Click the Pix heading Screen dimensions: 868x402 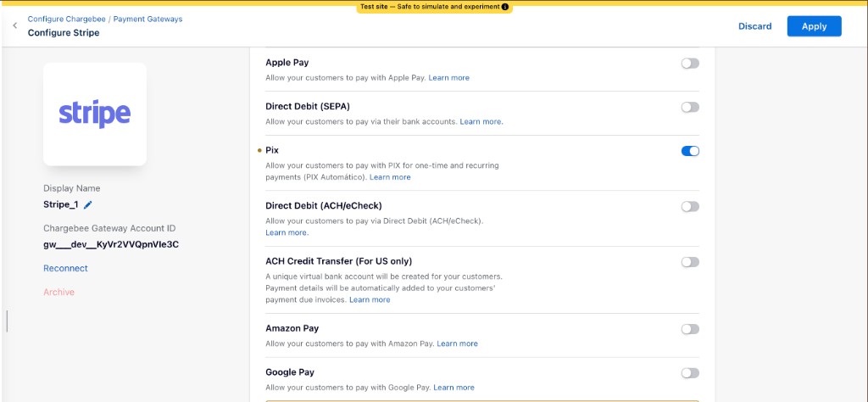tap(272, 150)
